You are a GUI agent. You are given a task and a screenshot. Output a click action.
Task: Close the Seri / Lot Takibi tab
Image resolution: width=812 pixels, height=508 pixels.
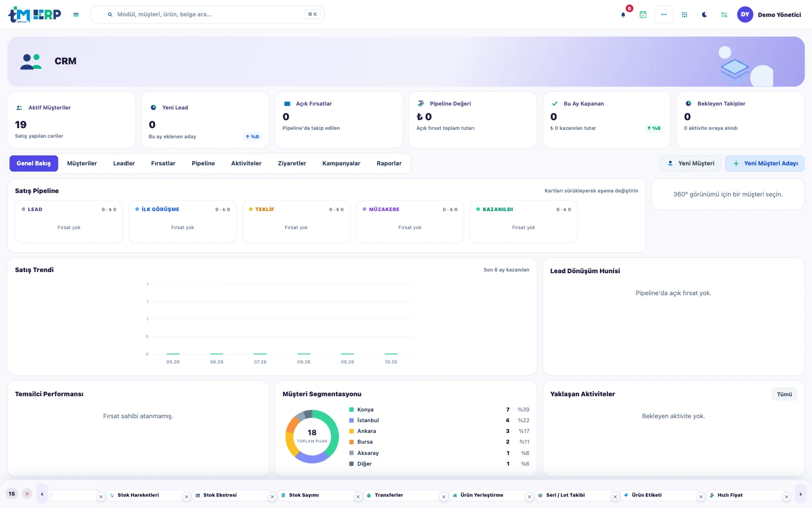tap(615, 497)
